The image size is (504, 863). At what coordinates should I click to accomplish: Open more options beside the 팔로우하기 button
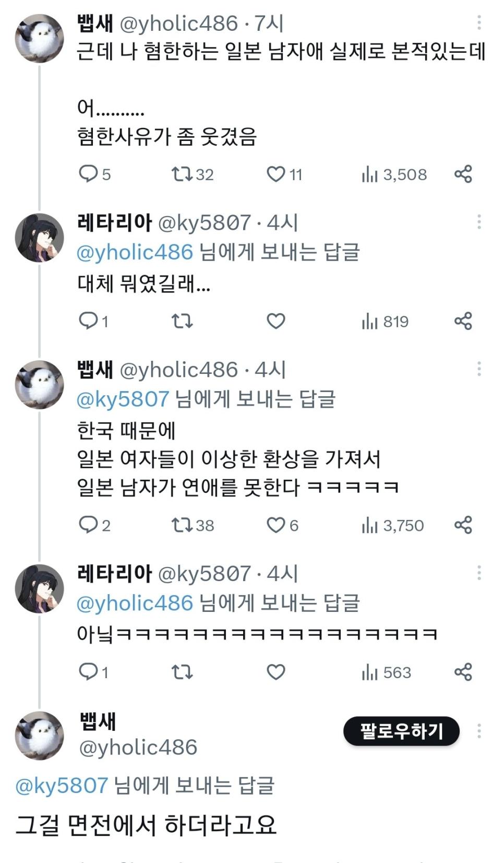coord(479,731)
